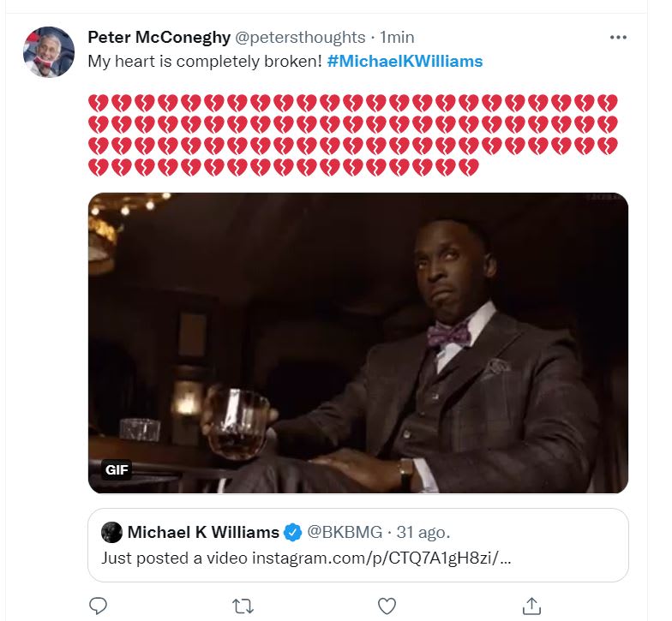
Task: Click the tweet text about broken heart
Action: pyautogui.click(x=205, y=62)
